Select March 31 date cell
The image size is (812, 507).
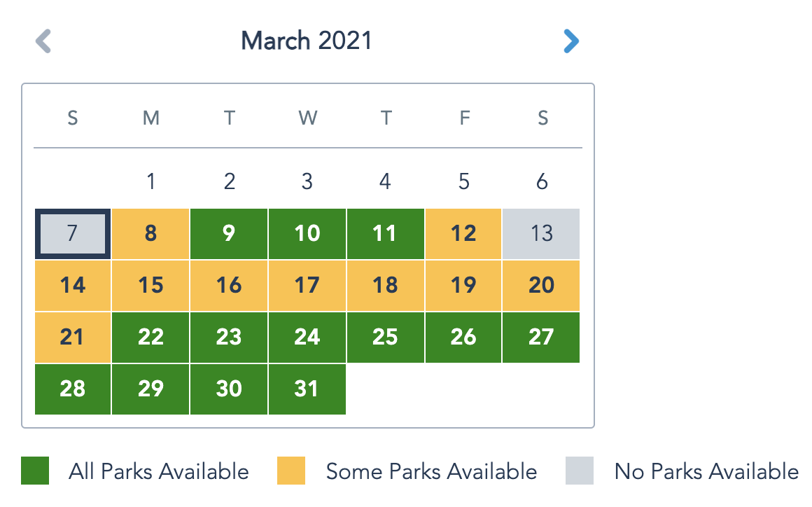click(307, 389)
